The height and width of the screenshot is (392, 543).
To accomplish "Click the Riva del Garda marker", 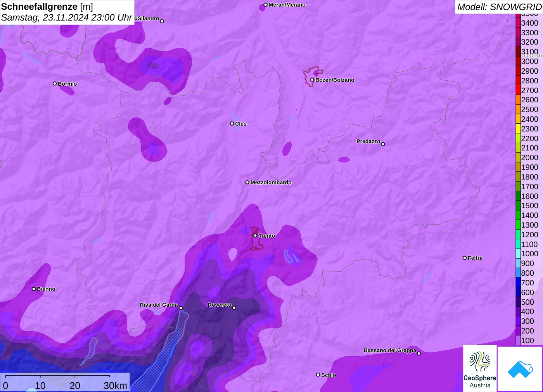I will [181, 308].
